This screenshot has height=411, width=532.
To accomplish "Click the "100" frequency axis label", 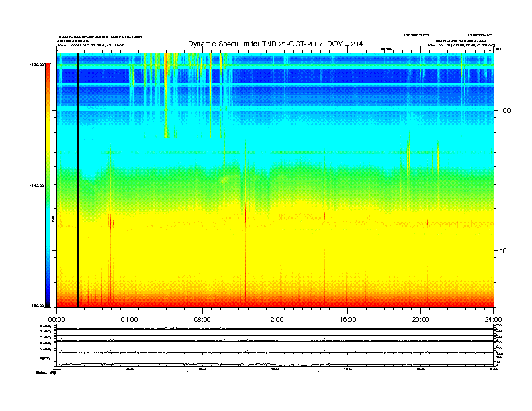I will tap(505, 111).
